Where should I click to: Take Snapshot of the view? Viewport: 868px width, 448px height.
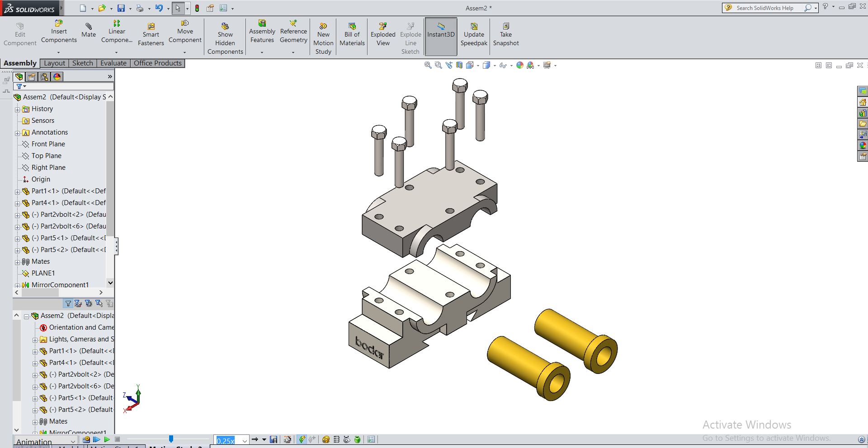pyautogui.click(x=506, y=34)
